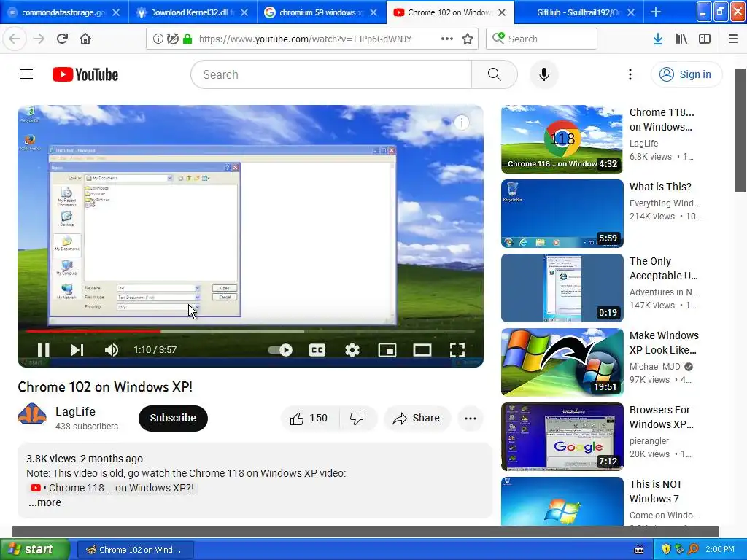The height and width of the screenshot is (560, 747).
Task: Open Make Windows XP Look Like thumbnail
Action: (562, 362)
